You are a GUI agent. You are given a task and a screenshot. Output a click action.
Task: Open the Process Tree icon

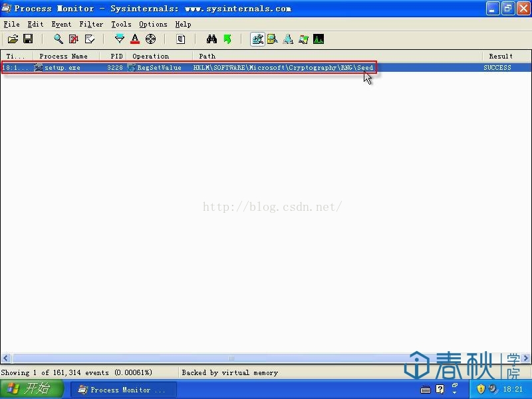[180, 39]
